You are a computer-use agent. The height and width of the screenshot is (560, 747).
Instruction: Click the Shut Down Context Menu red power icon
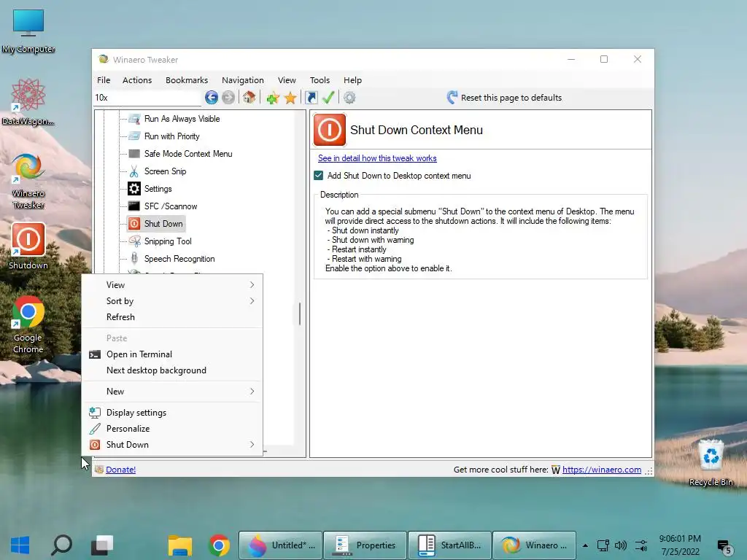click(329, 130)
